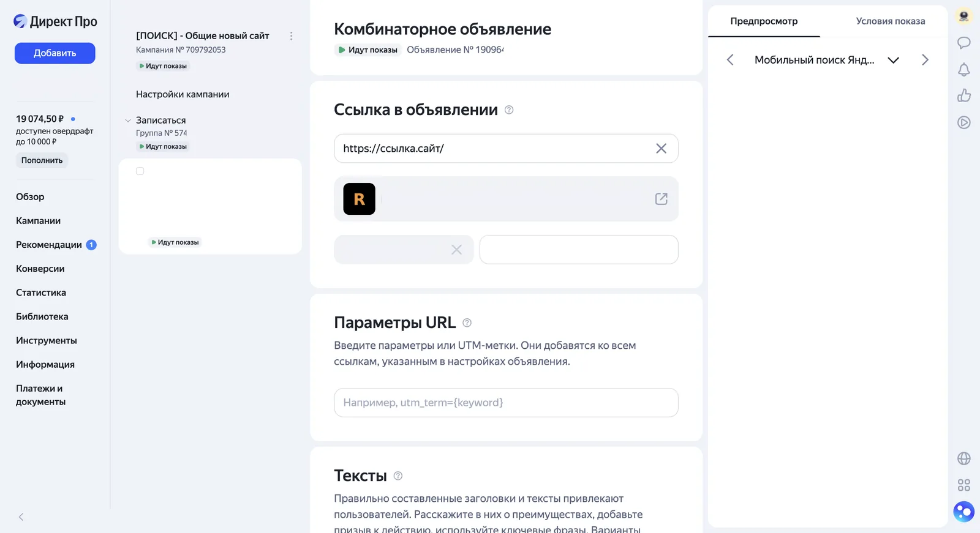
Task: Collapse the Записаться group chevron
Action: click(128, 121)
